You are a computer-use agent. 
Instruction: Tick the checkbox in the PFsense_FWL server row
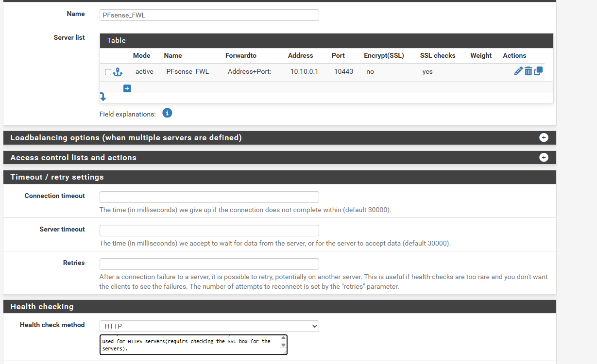coord(108,72)
